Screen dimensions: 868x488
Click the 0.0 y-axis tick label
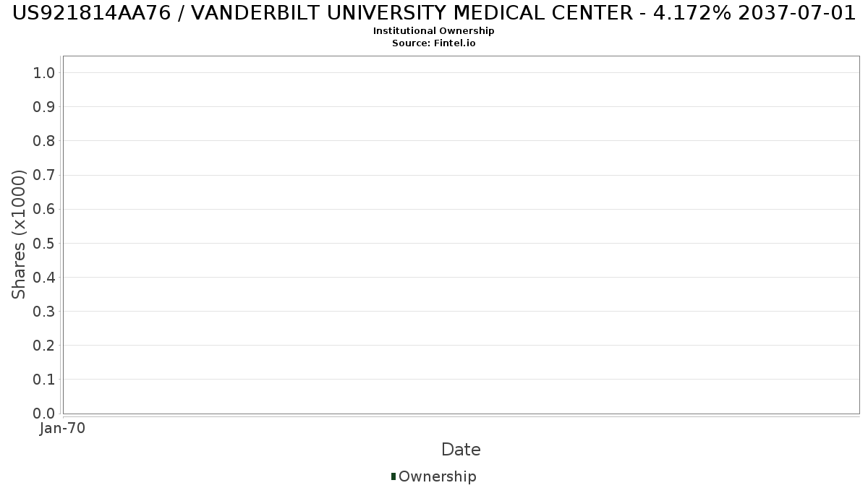coord(44,414)
